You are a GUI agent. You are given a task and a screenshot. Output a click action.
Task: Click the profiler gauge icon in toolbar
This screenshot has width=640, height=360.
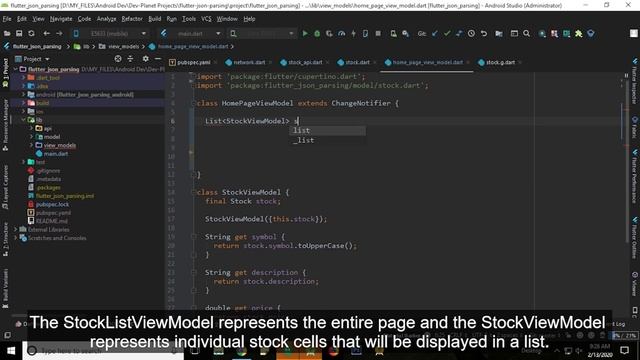341,33
